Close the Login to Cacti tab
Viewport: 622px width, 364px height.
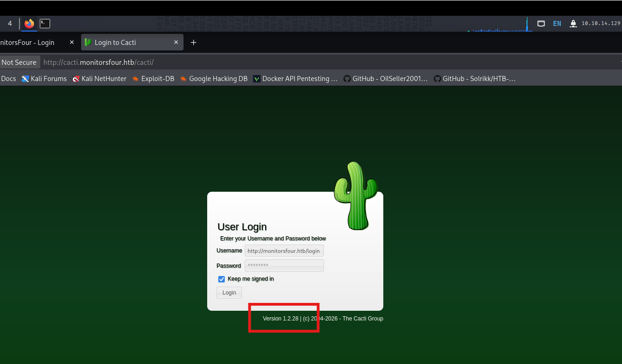tap(176, 42)
